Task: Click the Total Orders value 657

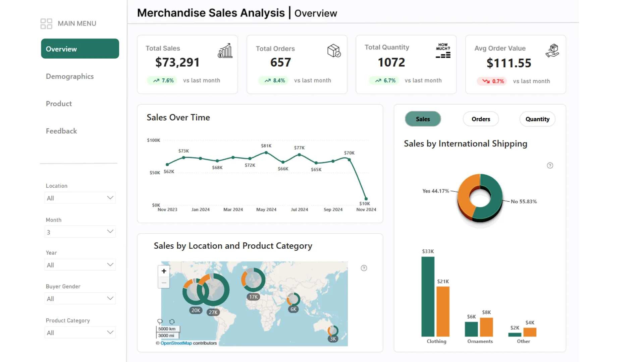Action: coord(281,62)
